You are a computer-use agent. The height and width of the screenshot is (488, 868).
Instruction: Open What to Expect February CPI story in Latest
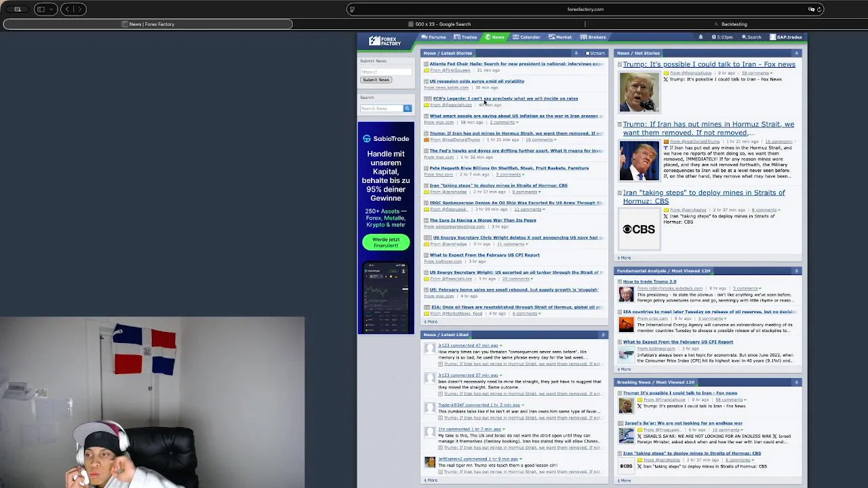coord(484,256)
